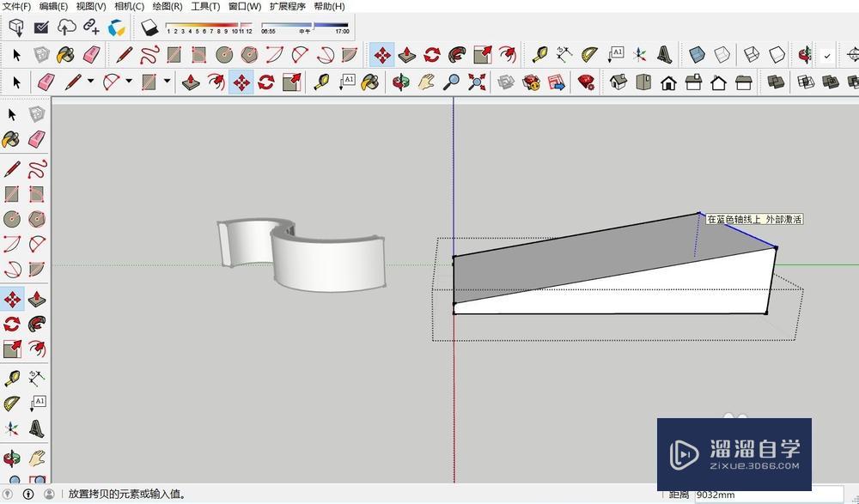Open the 编辑(E) menu
Viewport: 859px width, 504px height.
click(53, 7)
